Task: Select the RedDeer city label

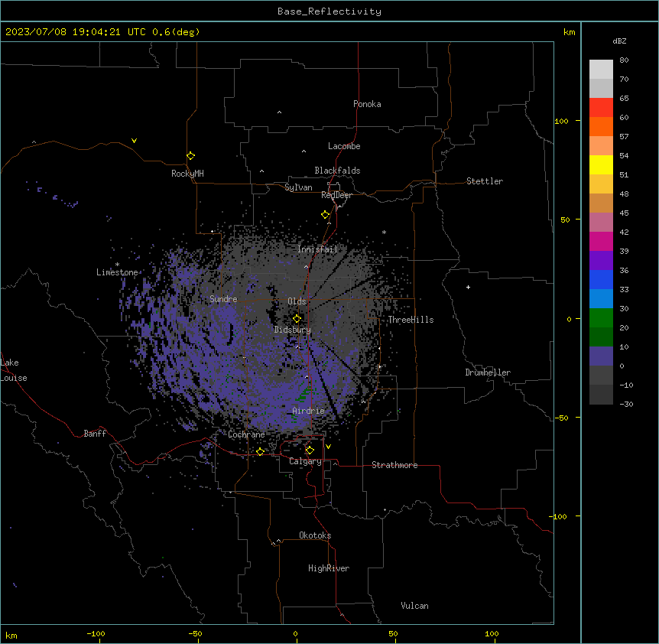Action: 336,195
